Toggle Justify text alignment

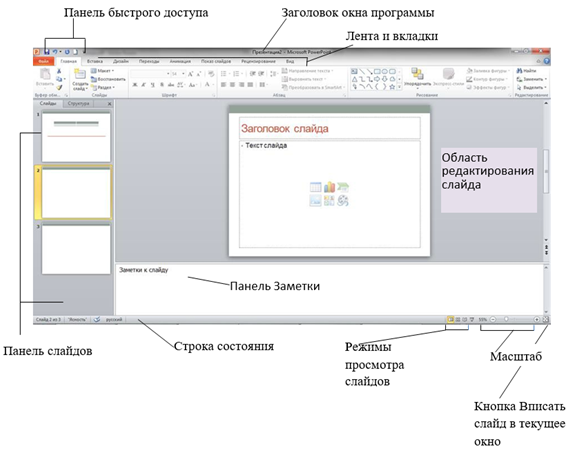(250, 85)
